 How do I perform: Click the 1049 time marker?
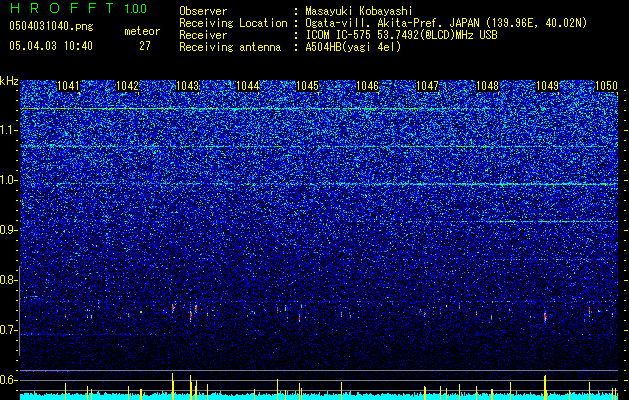(547, 86)
